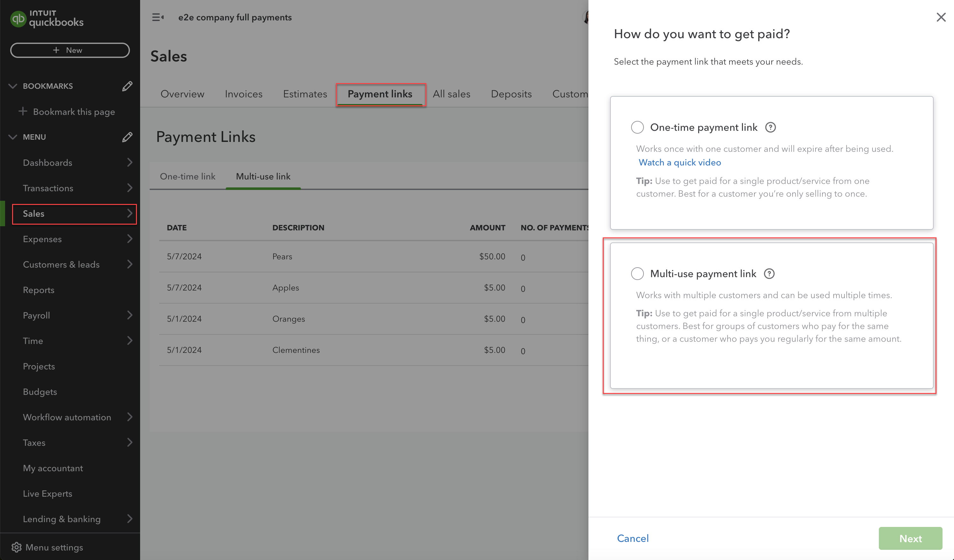Click the plus icon beside Bookmark this page

[x=23, y=111]
